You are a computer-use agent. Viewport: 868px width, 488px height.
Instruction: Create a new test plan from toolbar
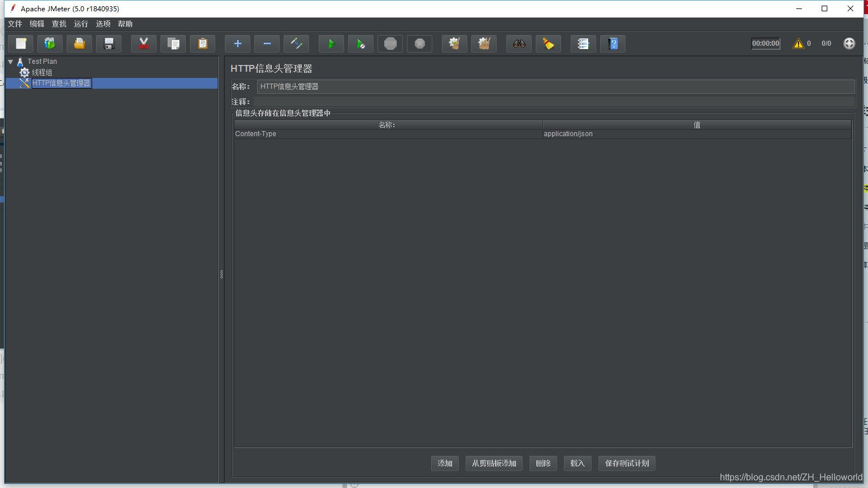[x=21, y=43]
